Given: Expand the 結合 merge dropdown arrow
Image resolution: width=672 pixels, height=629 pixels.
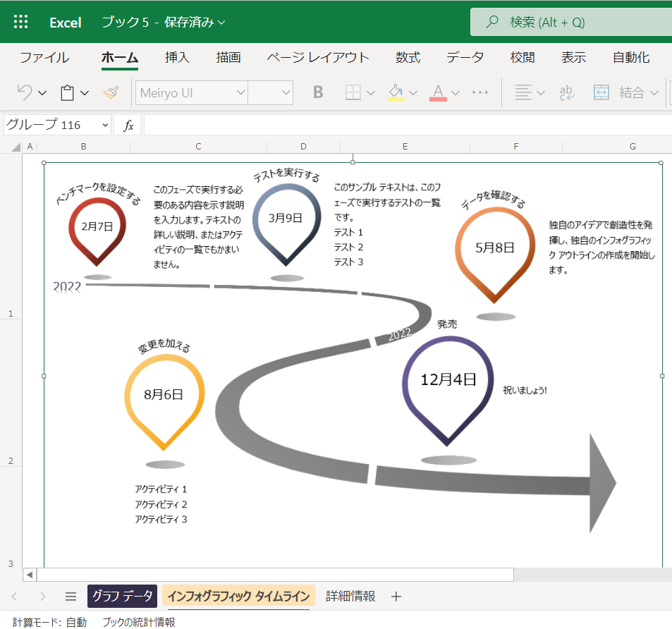Looking at the screenshot, I should click(x=654, y=92).
